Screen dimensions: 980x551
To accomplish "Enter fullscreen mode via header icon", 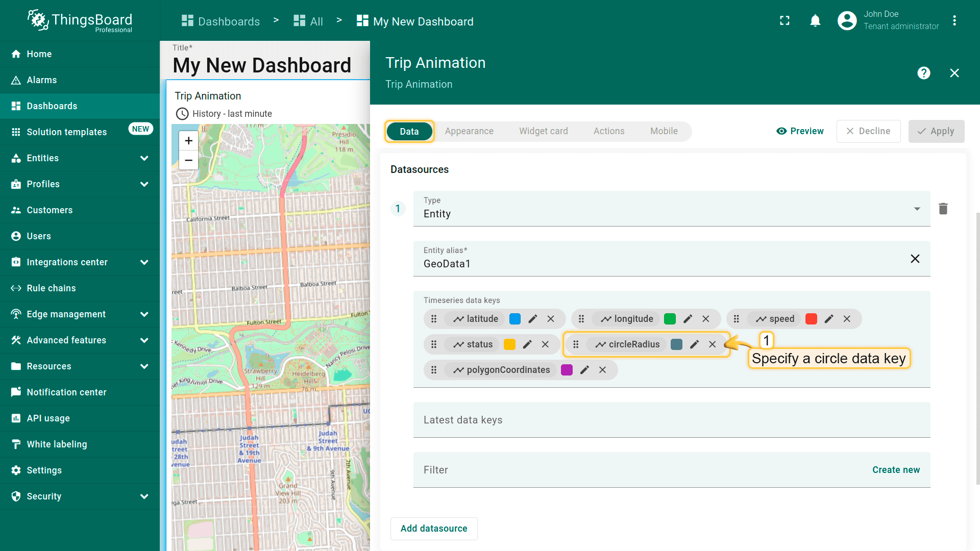I will [x=785, y=21].
